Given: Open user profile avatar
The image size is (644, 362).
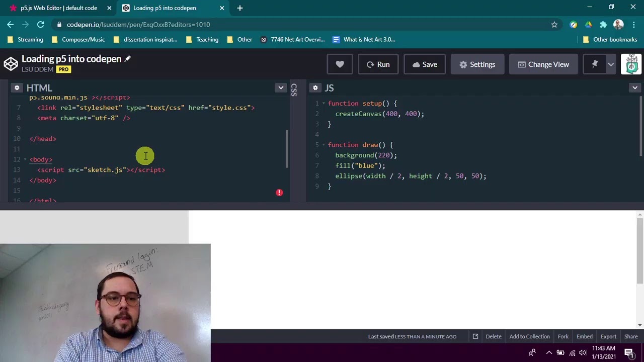Looking at the screenshot, I should 631,64.
